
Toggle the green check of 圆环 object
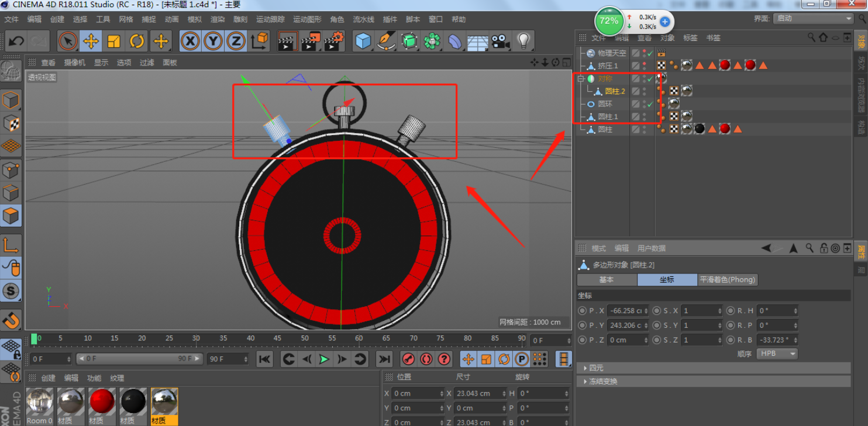point(650,105)
